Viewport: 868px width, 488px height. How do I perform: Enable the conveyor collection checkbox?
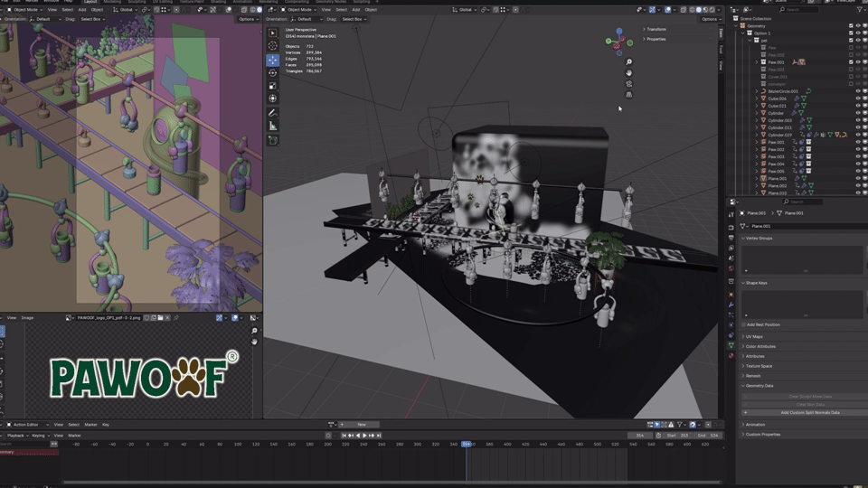(x=852, y=84)
